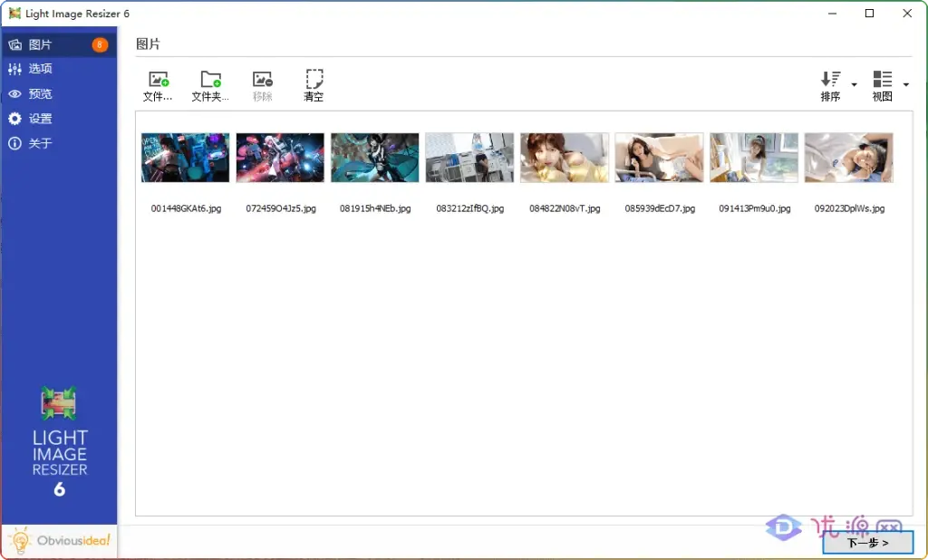This screenshot has height=560, width=928.
Task: Select thumbnail 084822N08vT.jpg
Action: pos(565,158)
